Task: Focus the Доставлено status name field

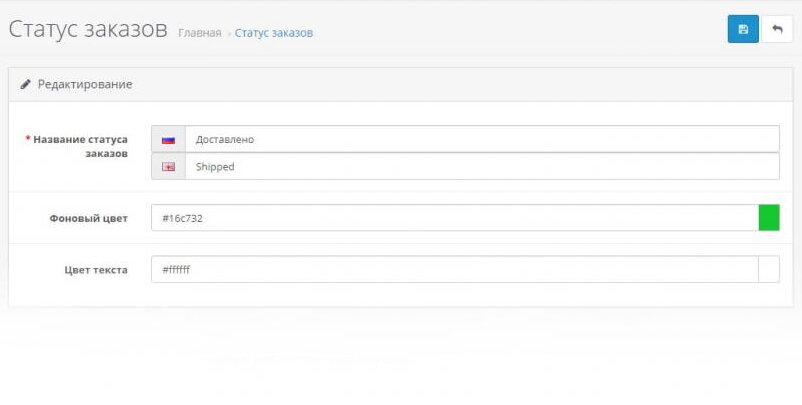Action: pyautogui.click(x=481, y=140)
